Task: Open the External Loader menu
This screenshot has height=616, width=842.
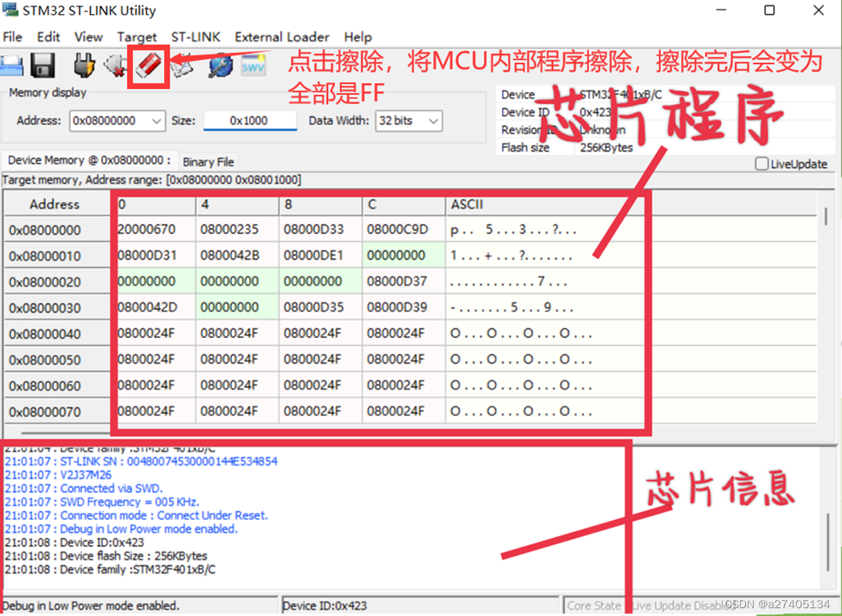Action: click(282, 37)
